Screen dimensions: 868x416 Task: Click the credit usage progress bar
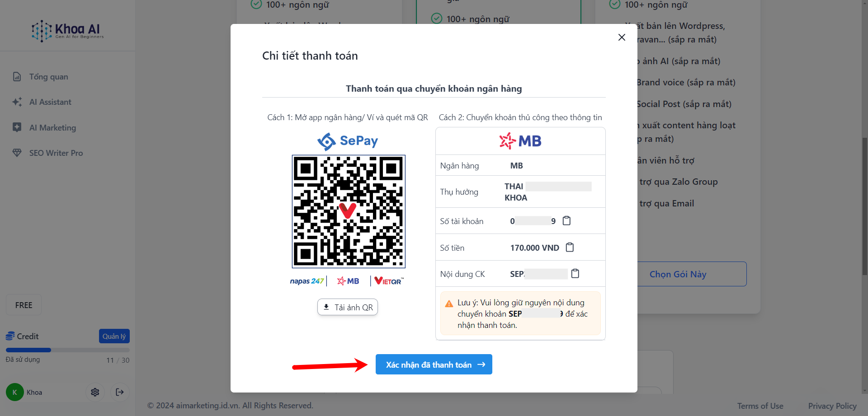point(68,350)
